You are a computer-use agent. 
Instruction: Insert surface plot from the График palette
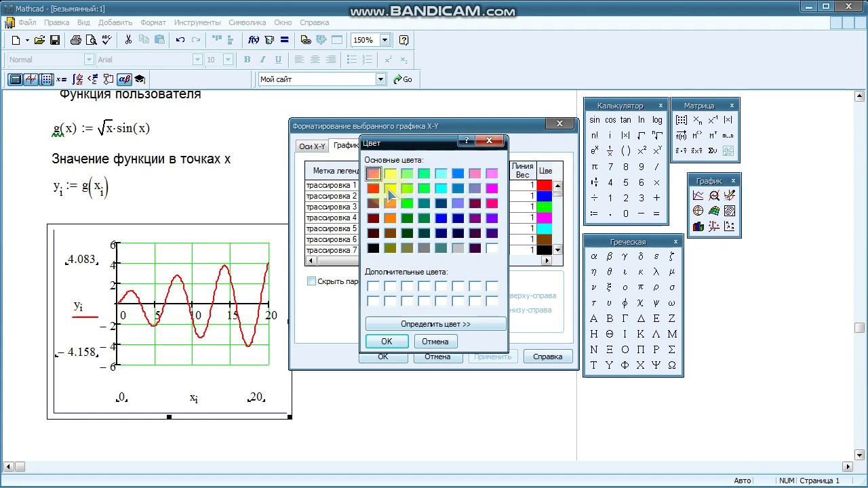point(714,211)
